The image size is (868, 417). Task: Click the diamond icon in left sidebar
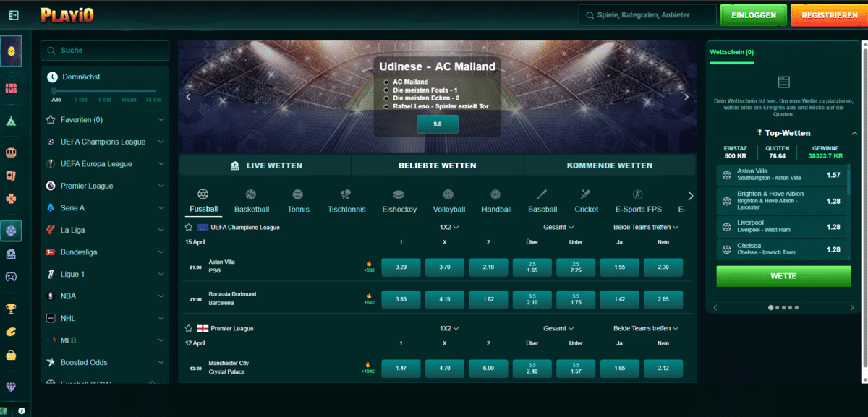[11, 387]
